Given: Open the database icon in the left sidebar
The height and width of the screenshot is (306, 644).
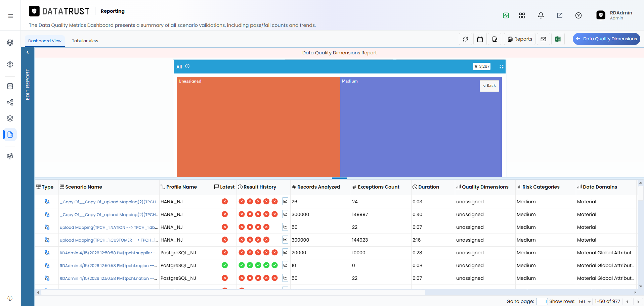Looking at the screenshot, I should click(10, 86).
